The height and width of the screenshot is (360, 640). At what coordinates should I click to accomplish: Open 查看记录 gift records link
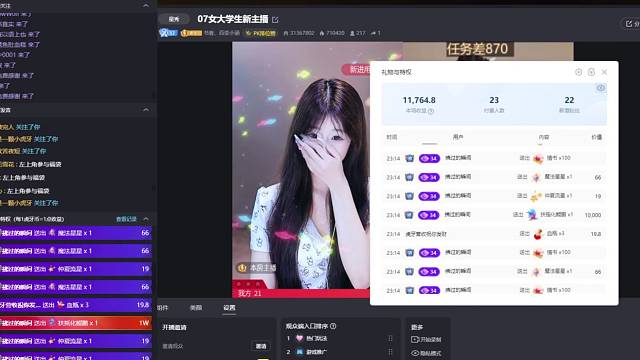pyautogui.click(x=126, y=219)
